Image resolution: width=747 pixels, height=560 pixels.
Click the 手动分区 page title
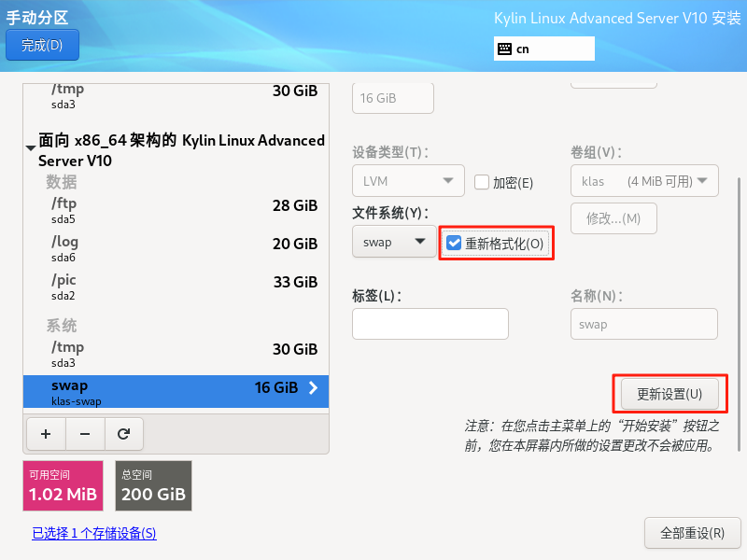[x=37, y=18]
